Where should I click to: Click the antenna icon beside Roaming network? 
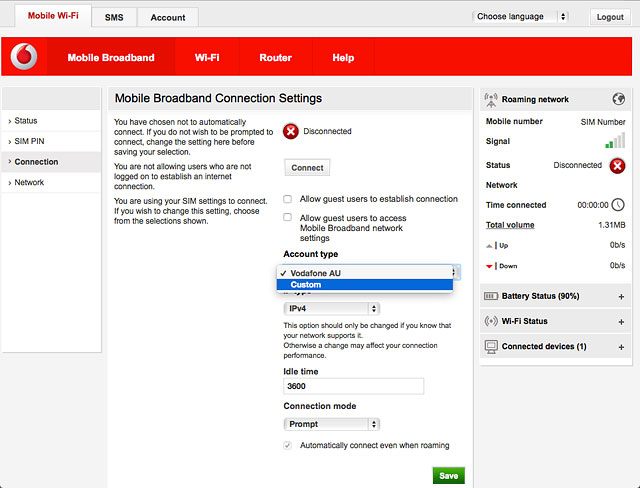coord(490,99)
